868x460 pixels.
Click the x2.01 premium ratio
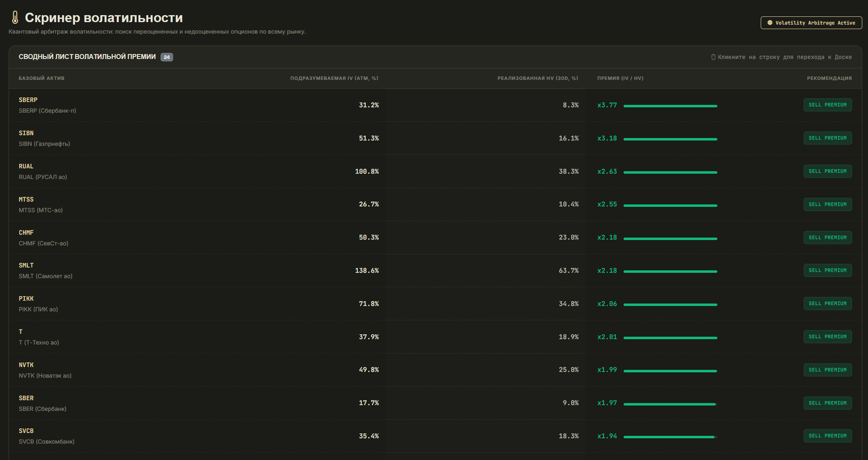[607, 337]
